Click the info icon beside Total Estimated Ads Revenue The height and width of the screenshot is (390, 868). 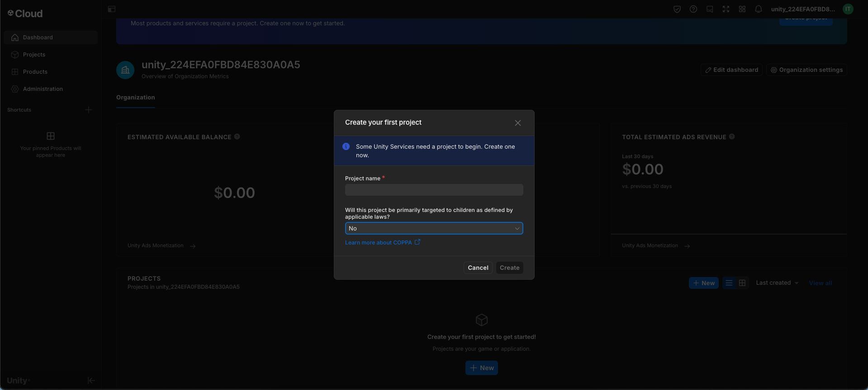732,136
